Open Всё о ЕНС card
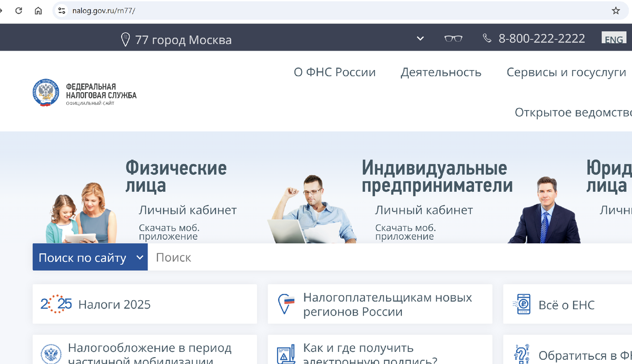Image resolution: width=632 pixels, height=364 pixels. coord(567,304)
